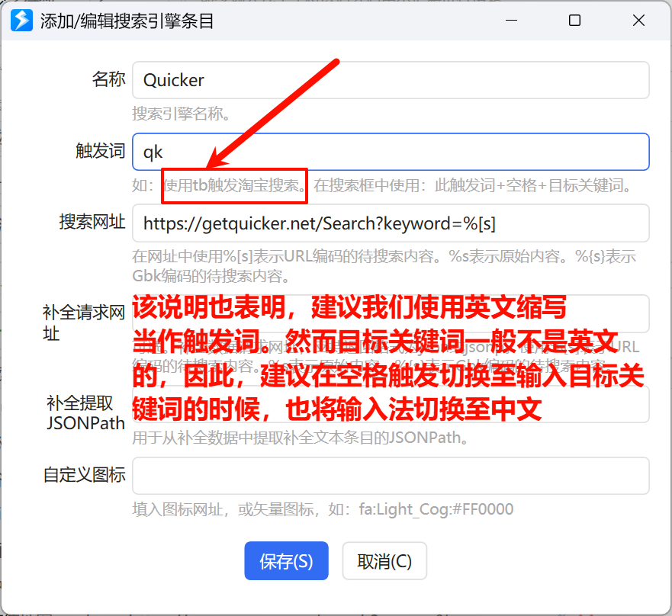
Task: Click the 搜索网址 label
Action: pyautogui.click(x=92, y=222)
